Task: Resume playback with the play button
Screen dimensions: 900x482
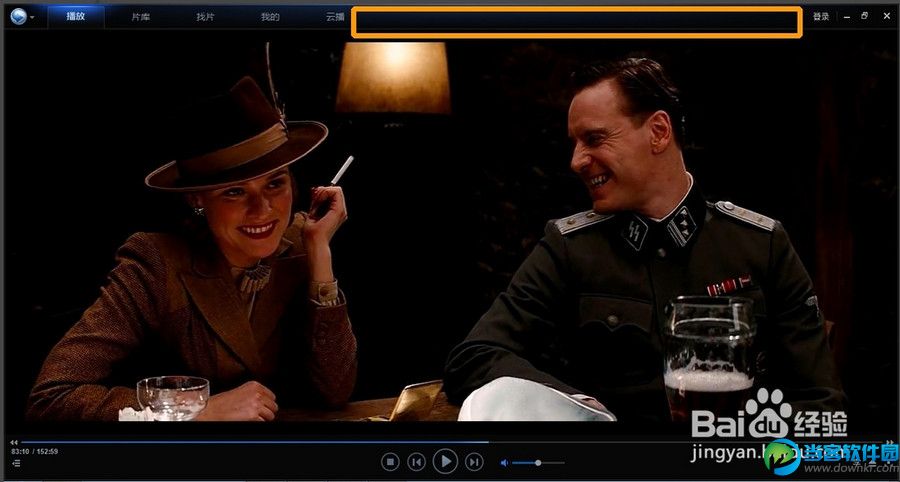Action: coord(445,461)
